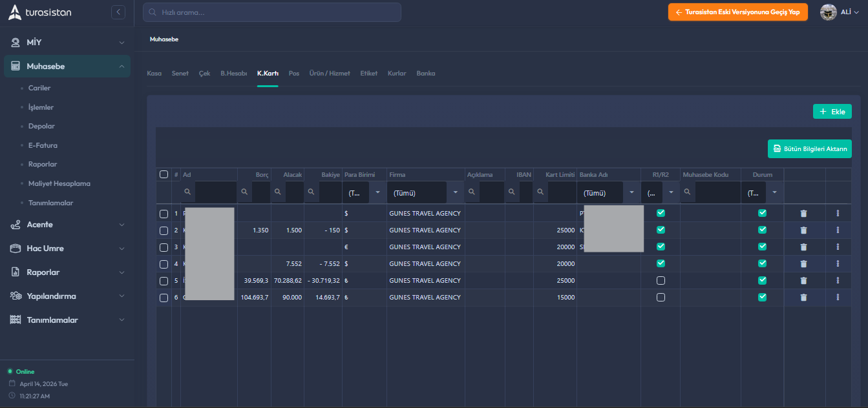This screenshot has height=408, width=868.
Task: Open the Ürün / Hizmet tab
Action: pos(330,74)
